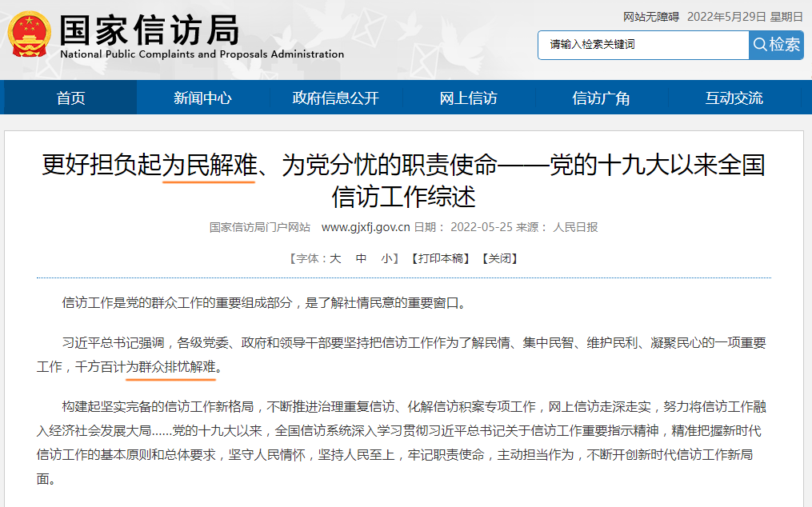Screen dimensions: 812x507
Task: Click the 国家信访局 site title
Action: (149, 30)
